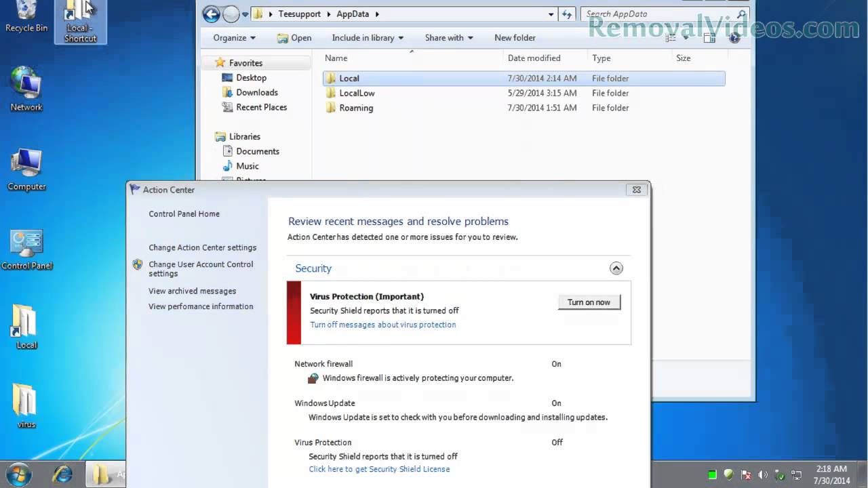
Task: Launch Internet Explorer from the taskbar
Action: tap(62, 474)
